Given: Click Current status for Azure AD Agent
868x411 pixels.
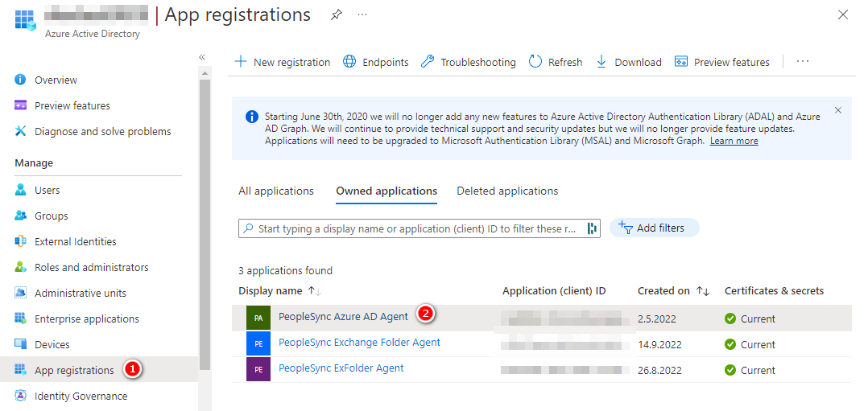Looking at the screenshot, I should coord(750,319).
